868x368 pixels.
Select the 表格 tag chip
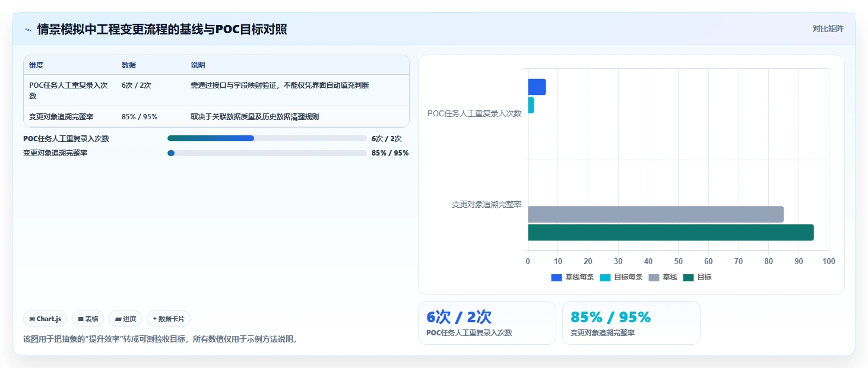point(88,319)
